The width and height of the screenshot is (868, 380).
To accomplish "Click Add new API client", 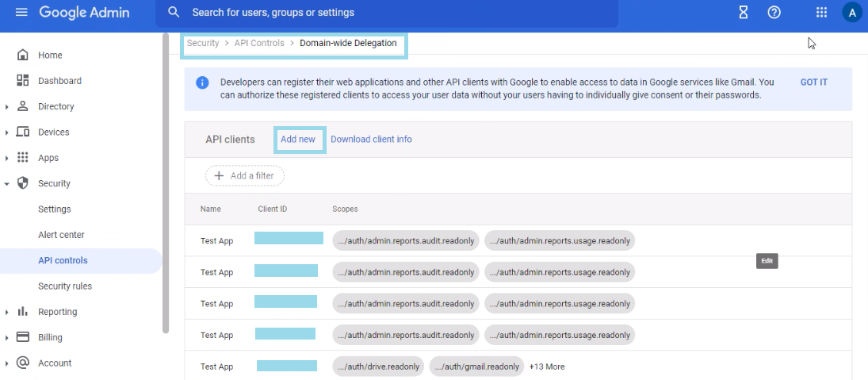I will [298, 140].
